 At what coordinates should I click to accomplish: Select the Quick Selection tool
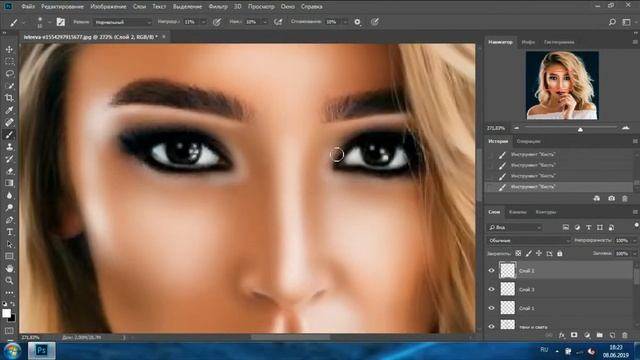[x=9, y=86]
